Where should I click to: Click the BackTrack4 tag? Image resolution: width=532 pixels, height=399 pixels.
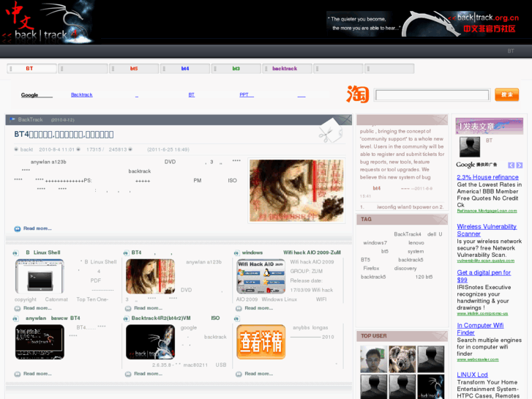point(407,234)
